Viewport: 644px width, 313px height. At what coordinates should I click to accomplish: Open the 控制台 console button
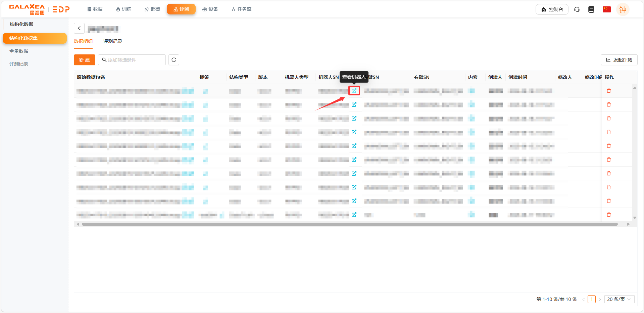click(552, 9)
